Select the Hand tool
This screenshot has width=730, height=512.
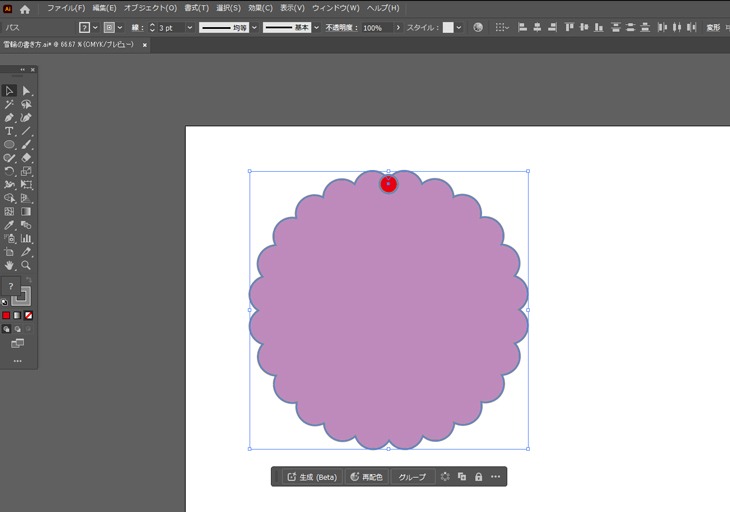[x=9, y=265]
